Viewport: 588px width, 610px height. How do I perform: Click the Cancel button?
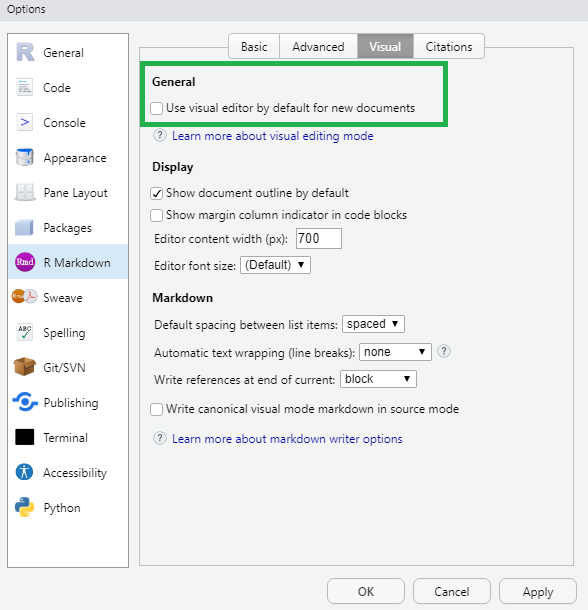(452, 591)
